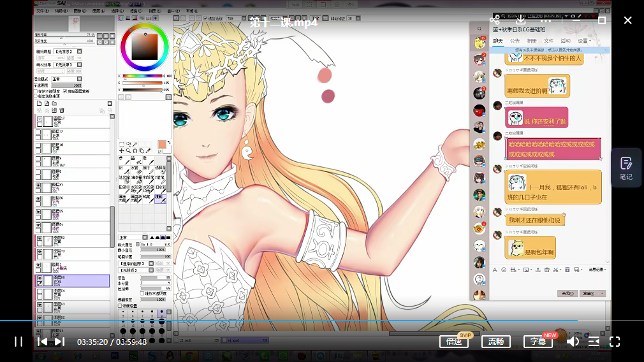The image size is (644, 362).
Task: Toggle the HSV slider panel icon
Action: coord(135,18)
